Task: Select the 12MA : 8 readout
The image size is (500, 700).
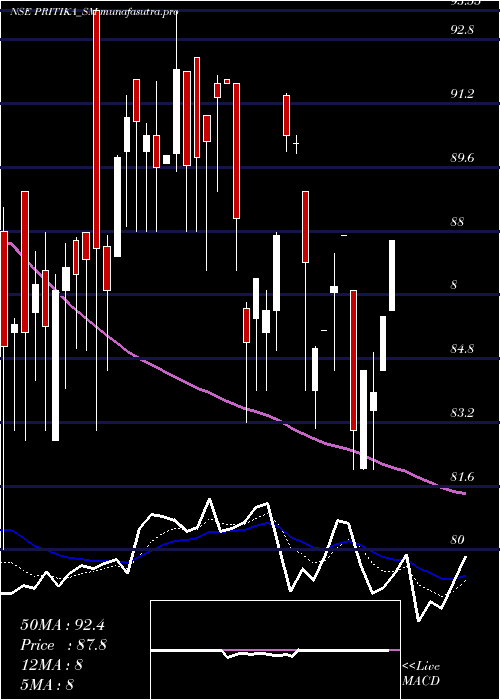Action: click(51, 665)
